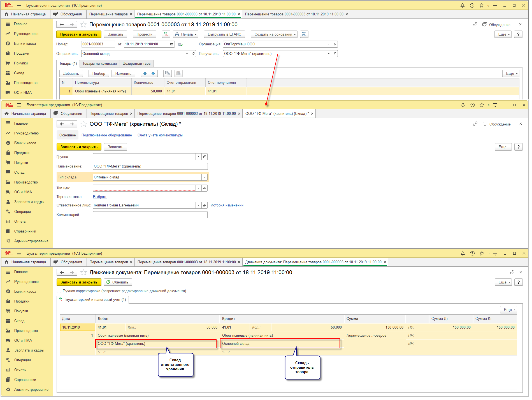532x400 pixels.
Task: Click the История изменений link
Action: click(227, 205)
